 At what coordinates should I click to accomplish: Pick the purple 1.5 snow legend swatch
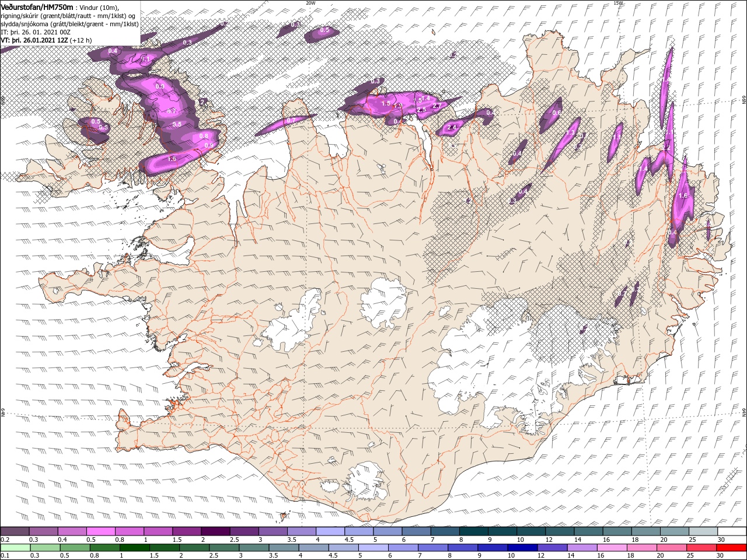(x=187, y=531)
